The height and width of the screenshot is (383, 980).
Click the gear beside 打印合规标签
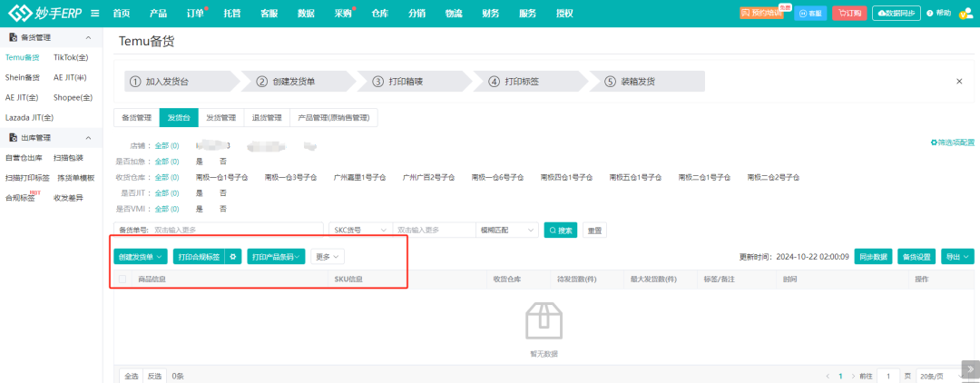click(x=233, y=256)
